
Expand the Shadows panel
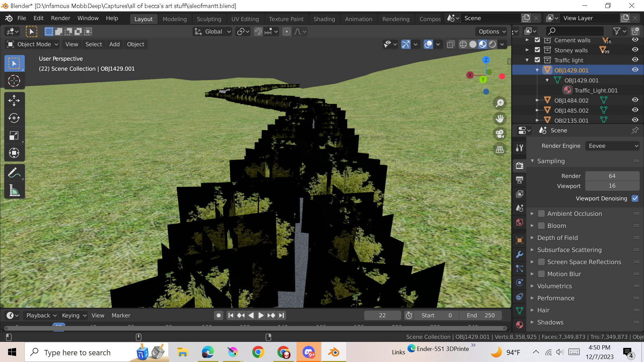[x=550, y=322]
